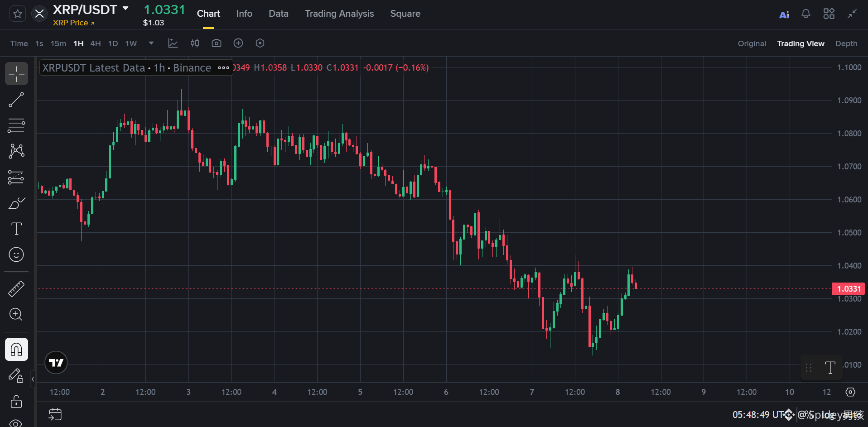This screenshot has height=427, width=868.
Task: Click the -0.0017 (-0.16%) change value
Action: click(x=396, y=68)
